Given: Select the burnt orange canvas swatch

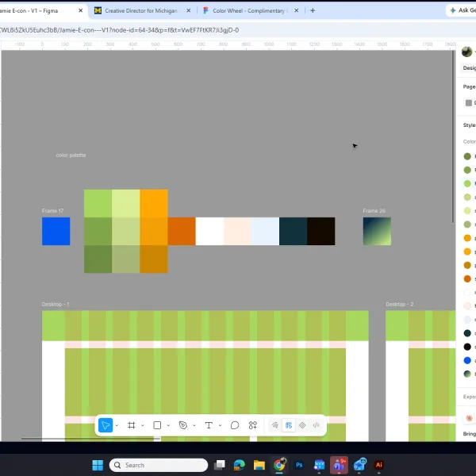Looking at the screenshot, I should point(182,231).
